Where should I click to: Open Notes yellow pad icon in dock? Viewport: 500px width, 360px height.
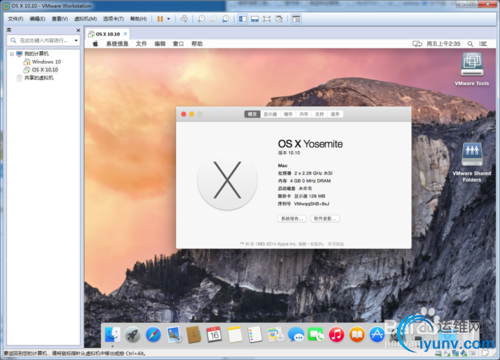click(235, 335)
